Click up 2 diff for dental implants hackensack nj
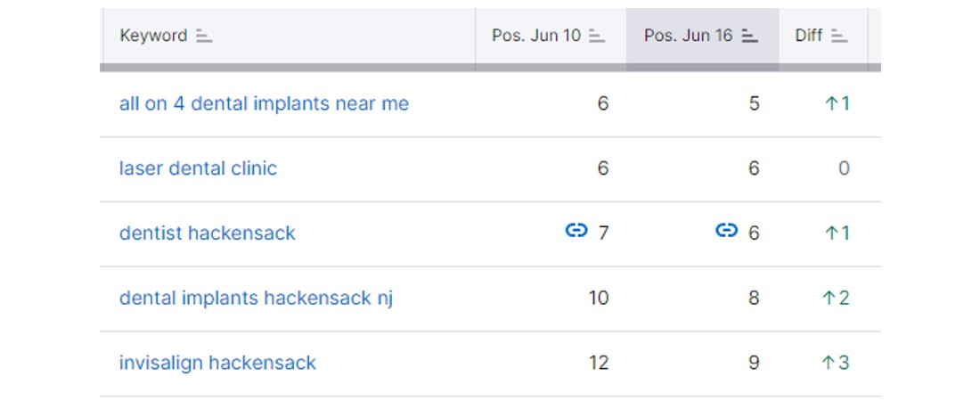 tap(837, 298)
